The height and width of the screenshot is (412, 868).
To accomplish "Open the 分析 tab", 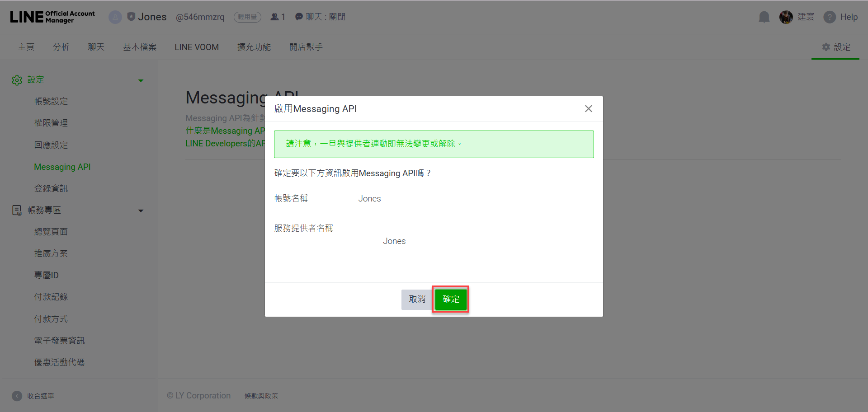I will [61, 47].
